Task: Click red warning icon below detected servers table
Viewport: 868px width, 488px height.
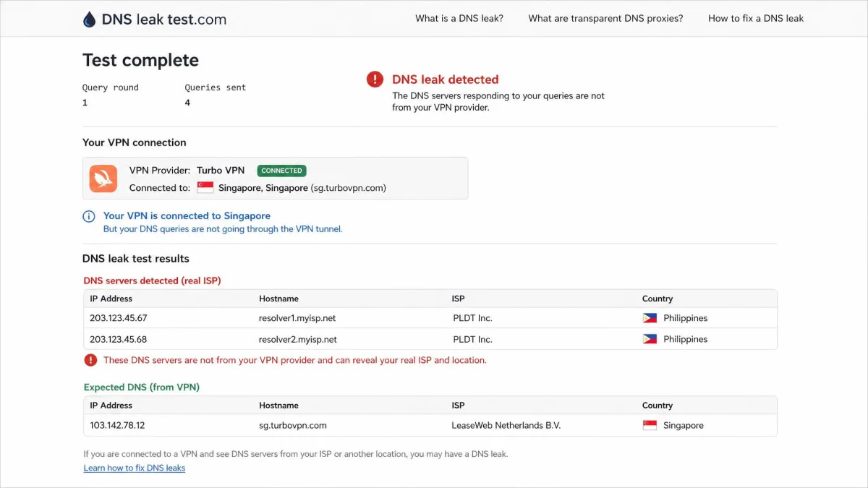Action: click(90, 360)
